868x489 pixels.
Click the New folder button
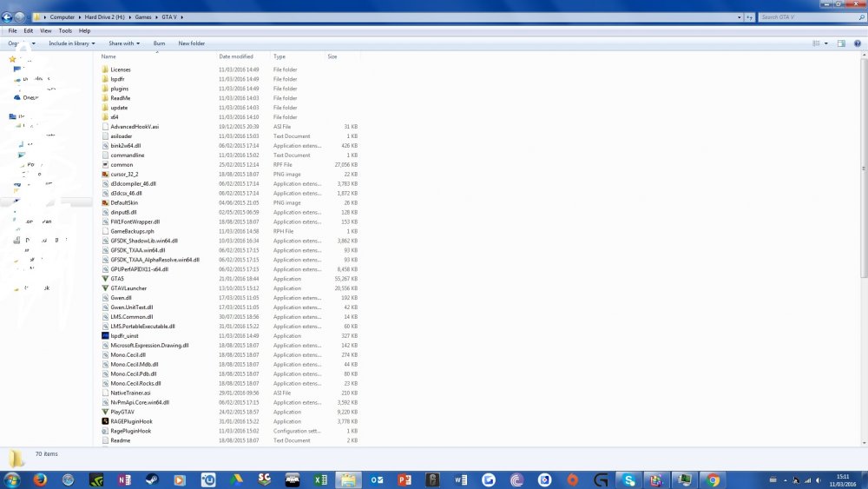(192, 43)
